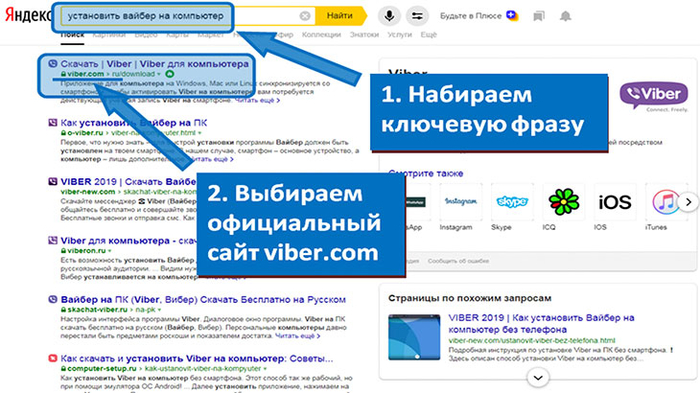Show more related items with right arrow
Image resolution: width=700 pixels, height=393 pixels.
click(x=688, y=202)
